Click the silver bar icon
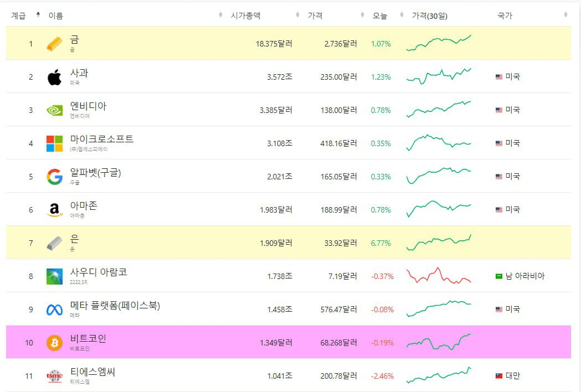This screenshot has width=581, height=392. click(x=54, y=243)
